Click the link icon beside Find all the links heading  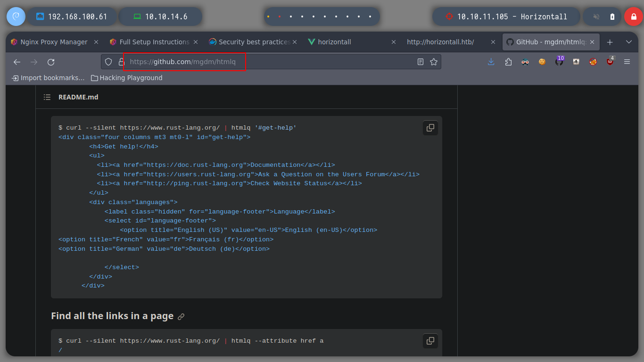coord(181,317)
